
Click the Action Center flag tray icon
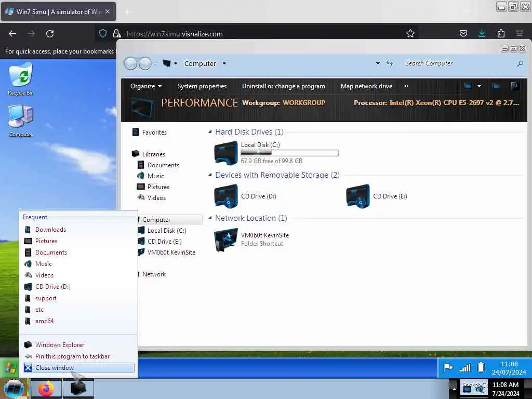click(x=448, y=367)
